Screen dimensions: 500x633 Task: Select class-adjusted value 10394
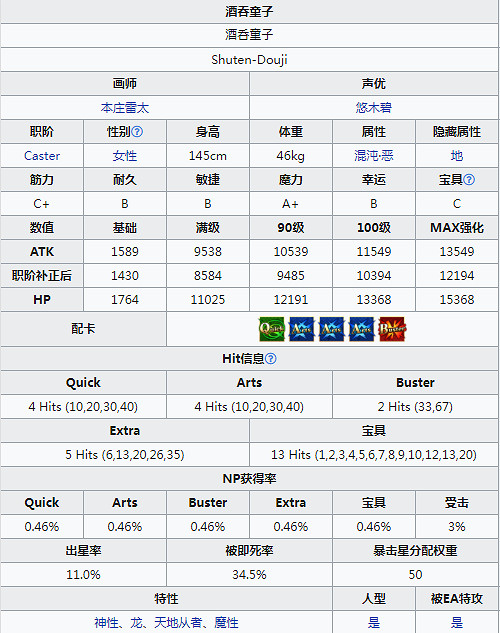point(374,276)
